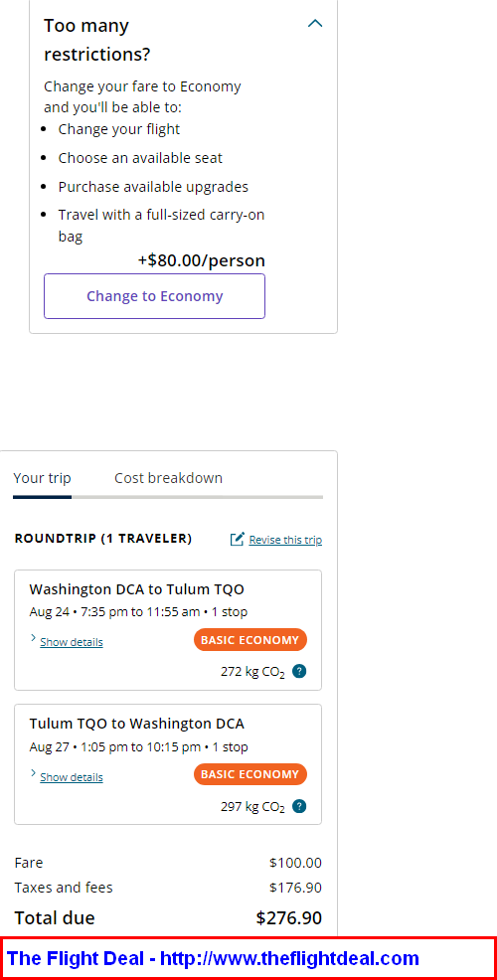
Task: Click the Change to Economy button
Action: pos(154,296)
